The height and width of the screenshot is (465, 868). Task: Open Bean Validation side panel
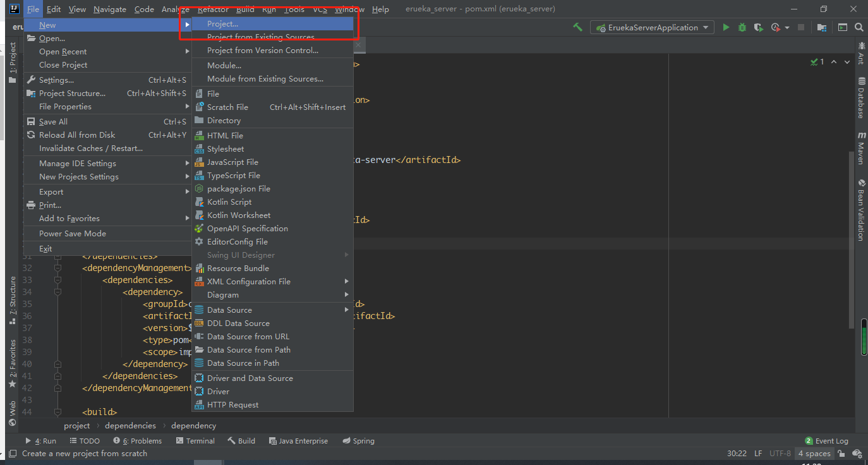861,210
